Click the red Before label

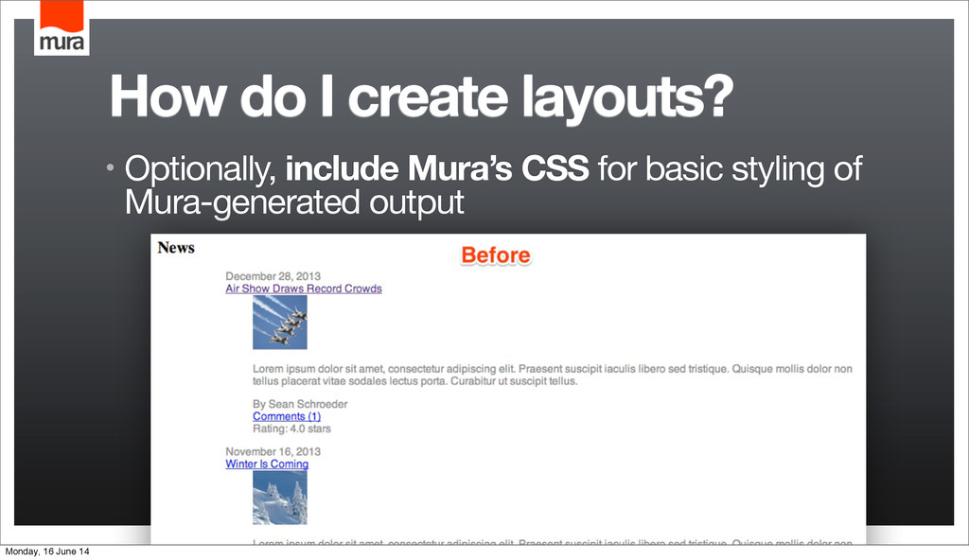click(x=496, y=255)
